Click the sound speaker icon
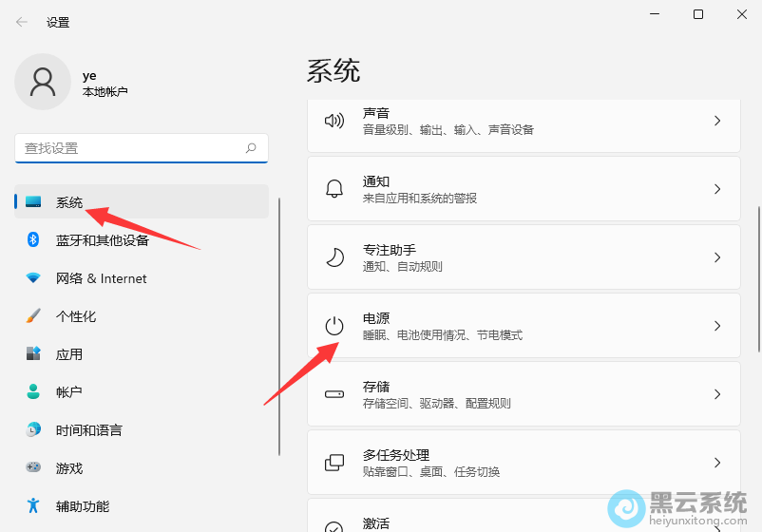This screenshot has width=762, height=532. click(x=333, y=121)
